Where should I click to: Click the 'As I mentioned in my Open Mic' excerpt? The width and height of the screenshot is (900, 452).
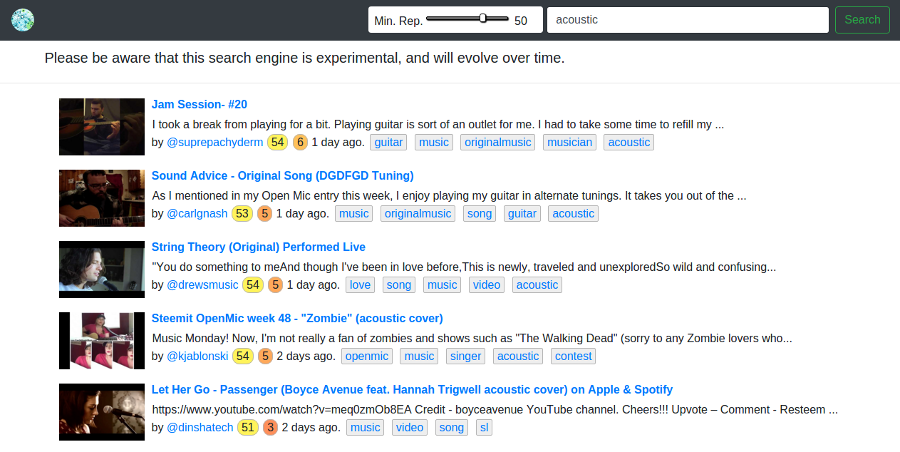[x=449, y=196]
